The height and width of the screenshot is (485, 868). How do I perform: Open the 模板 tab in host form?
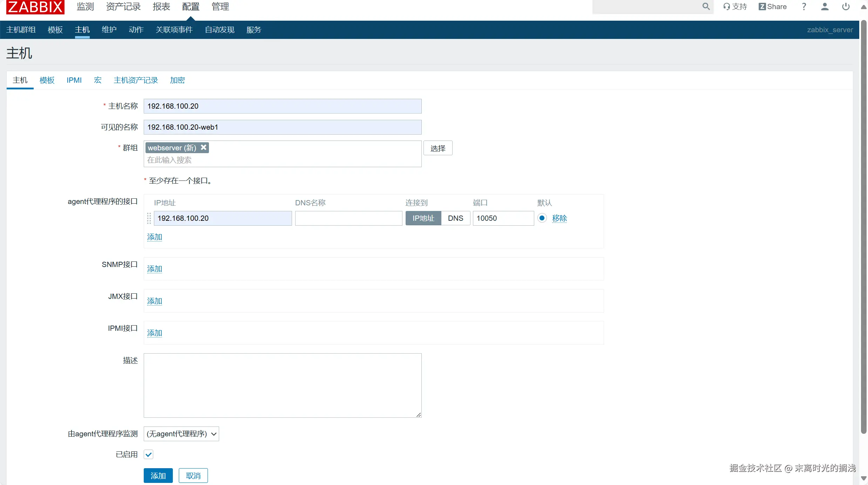tap(47, 80)
